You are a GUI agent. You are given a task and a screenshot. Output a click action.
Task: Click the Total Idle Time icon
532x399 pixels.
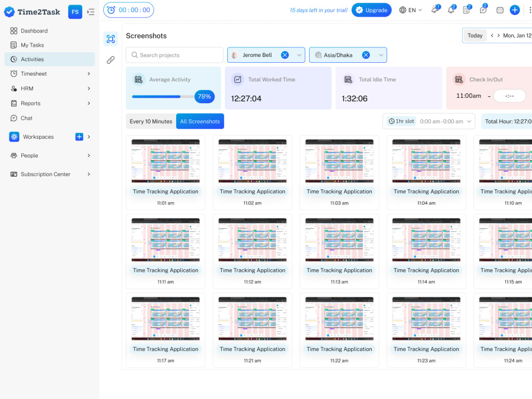click(x=348, y=79)
